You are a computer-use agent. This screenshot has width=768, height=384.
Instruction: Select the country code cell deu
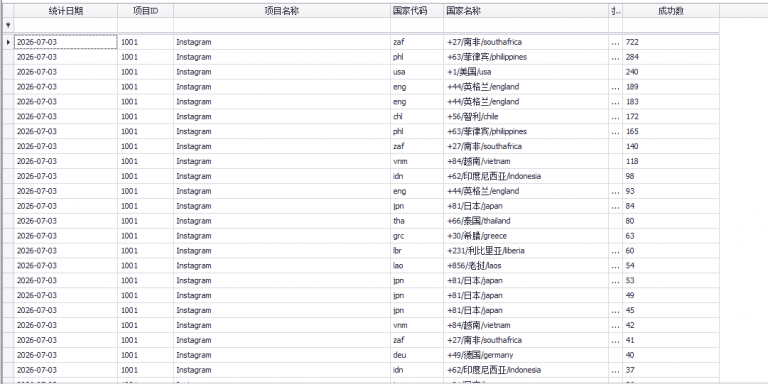[x=417, y=355]
